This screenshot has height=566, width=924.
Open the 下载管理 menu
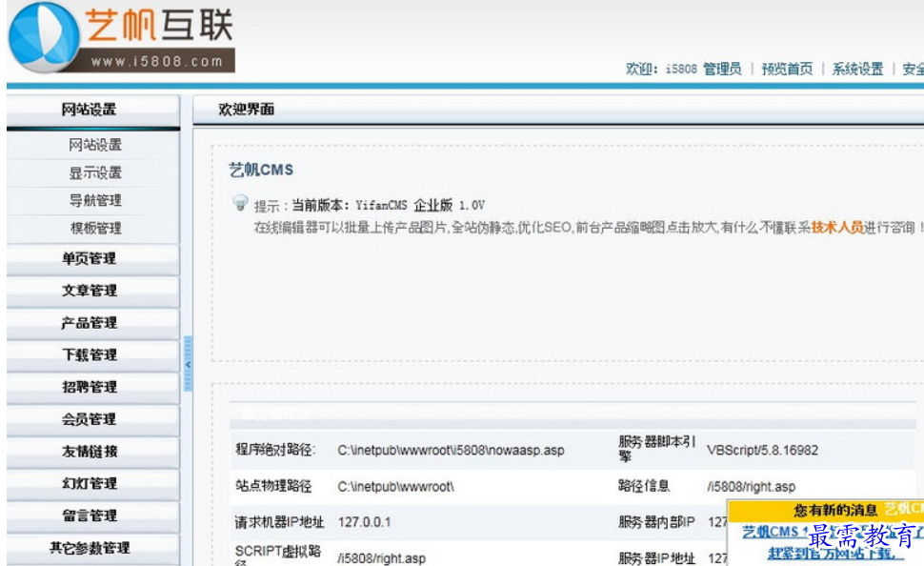90,355
